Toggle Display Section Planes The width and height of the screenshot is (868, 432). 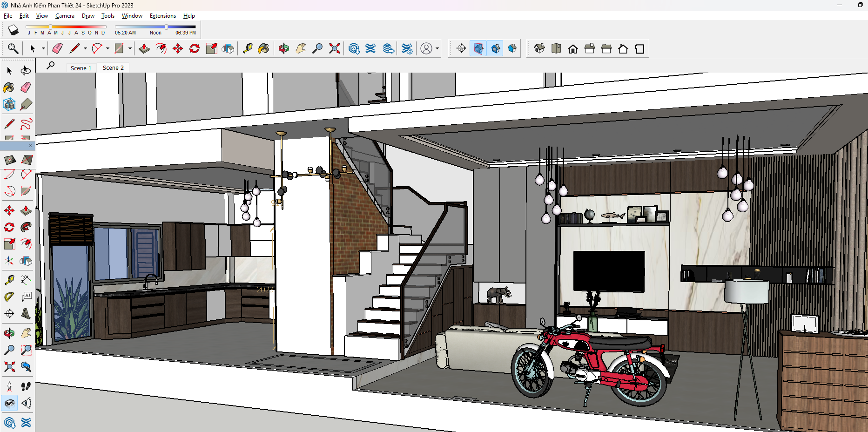click(478, 48)
